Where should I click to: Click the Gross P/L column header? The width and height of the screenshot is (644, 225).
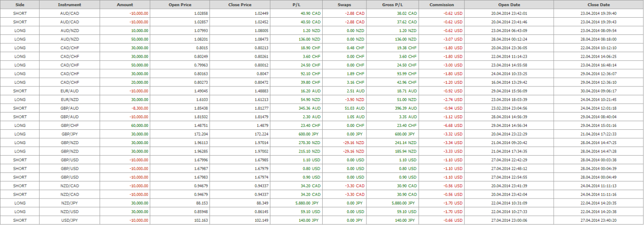(x=393, y=5)
